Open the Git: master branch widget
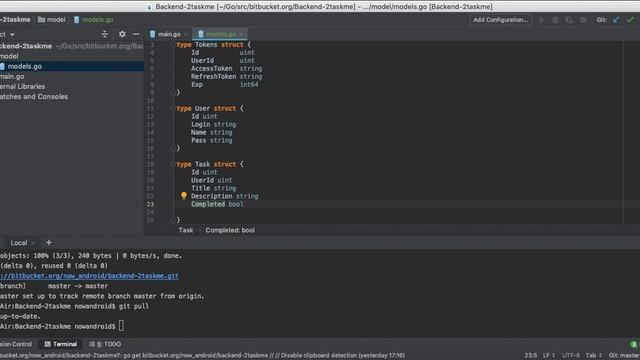640x360 pixels. point(624,356)
